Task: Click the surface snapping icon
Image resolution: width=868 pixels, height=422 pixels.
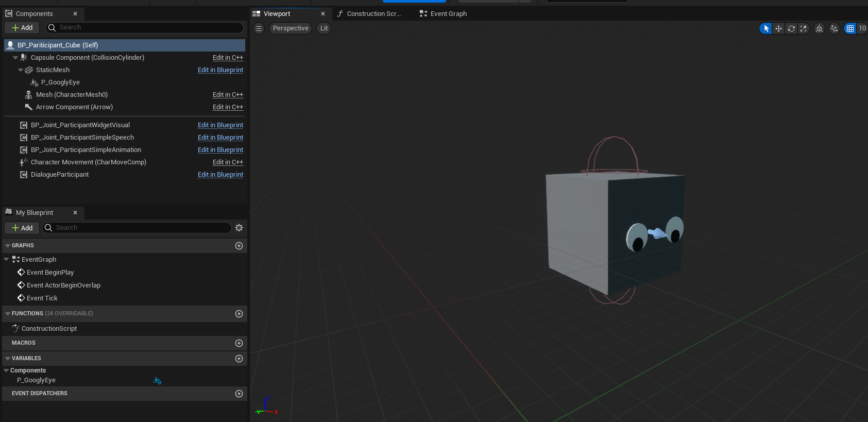Action: (834, 29)
